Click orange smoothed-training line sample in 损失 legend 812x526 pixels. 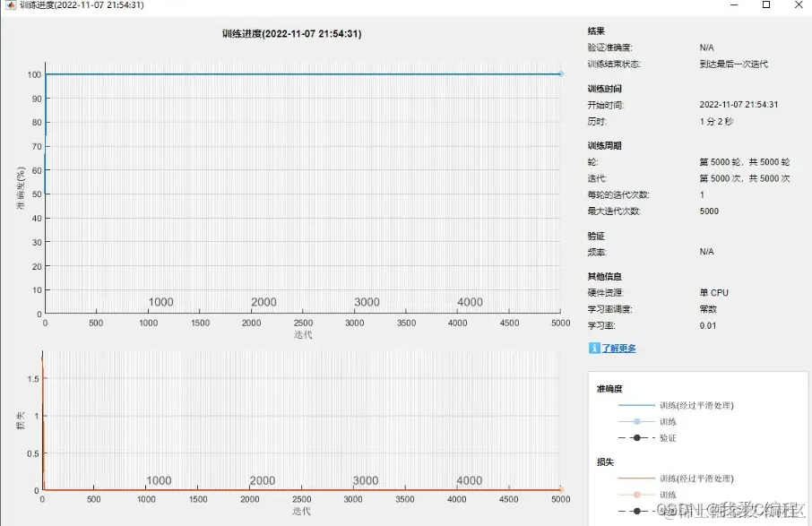[636, 479]
